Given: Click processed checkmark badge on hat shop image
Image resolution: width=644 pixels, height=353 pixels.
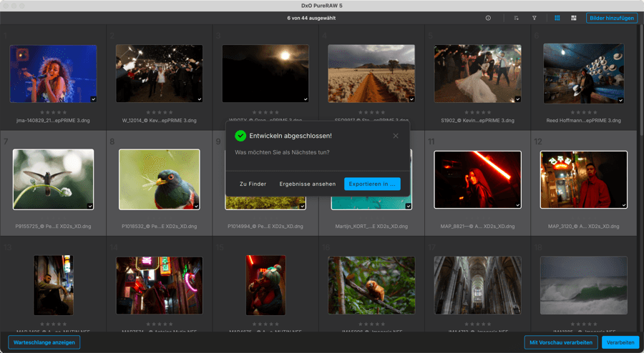Looking at the screenshot, I should click(620, 101).
